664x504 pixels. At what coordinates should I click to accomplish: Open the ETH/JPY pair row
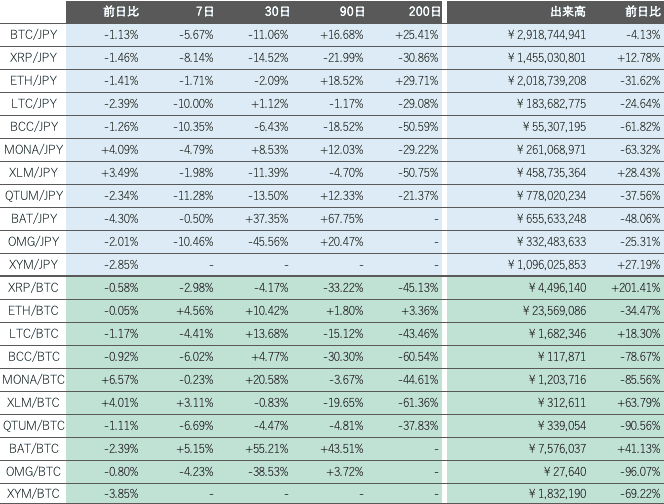pos(33,80)
